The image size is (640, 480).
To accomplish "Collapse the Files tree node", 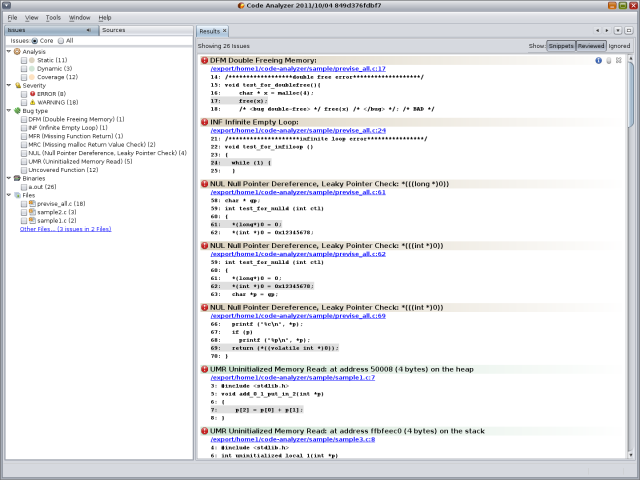I will pyautogui.click(x=9, y=195).
